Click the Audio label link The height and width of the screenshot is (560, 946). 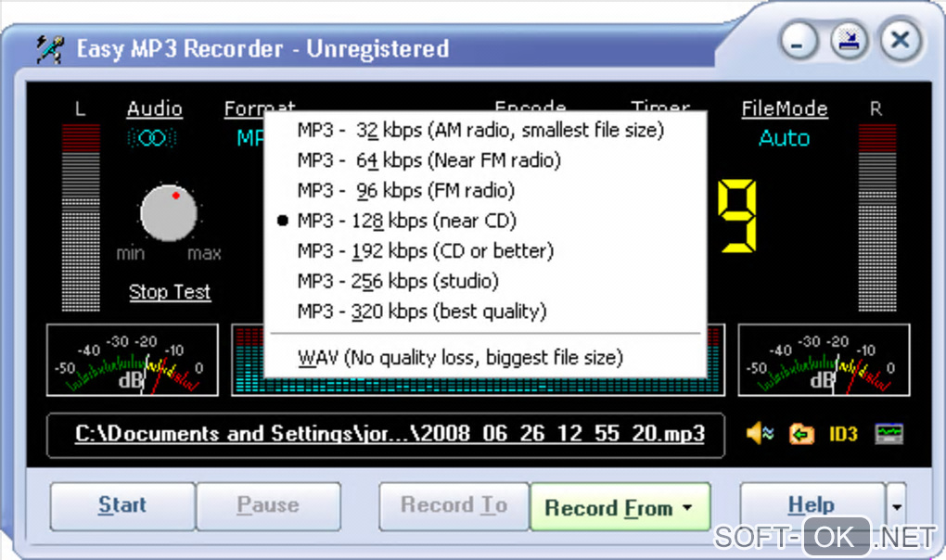tap(155, 109)
